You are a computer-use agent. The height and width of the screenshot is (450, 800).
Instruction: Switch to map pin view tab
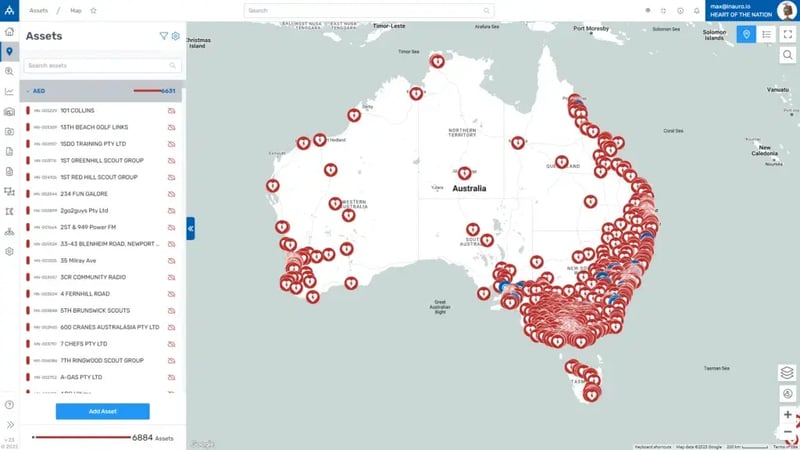coord(745,34)
